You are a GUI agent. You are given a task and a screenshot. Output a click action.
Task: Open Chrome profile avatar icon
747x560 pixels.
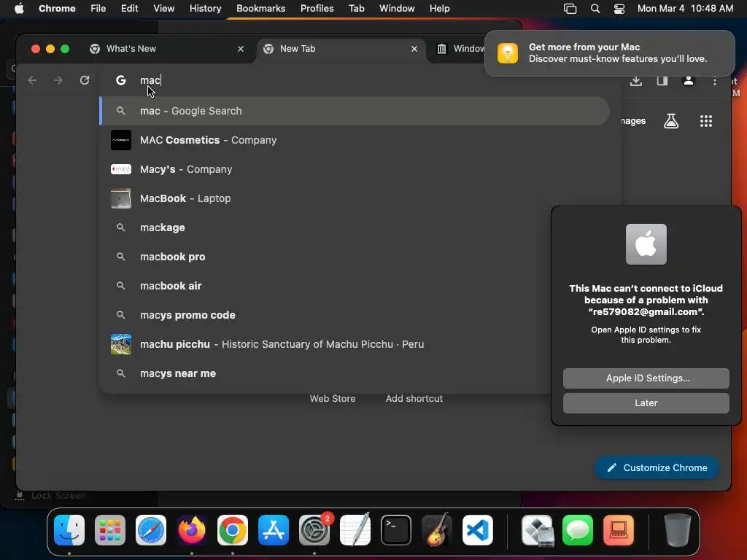click(x=689, y=81)
